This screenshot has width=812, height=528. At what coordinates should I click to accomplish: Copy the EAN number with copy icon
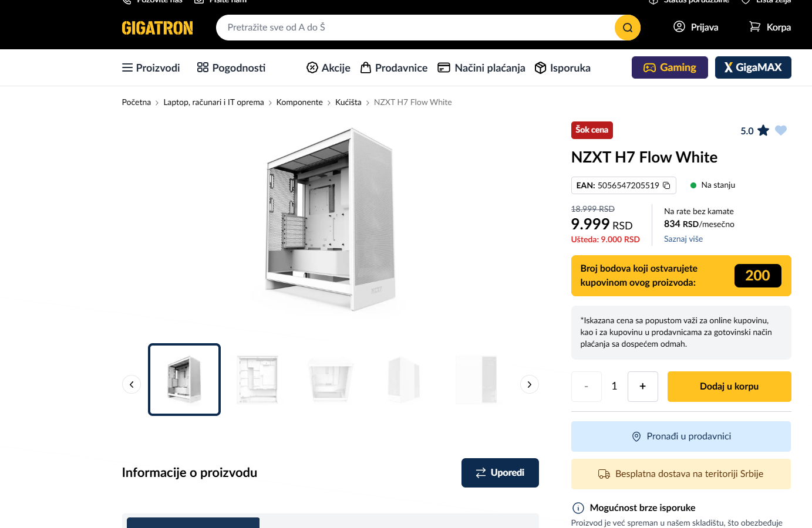[x=666, y=185]
